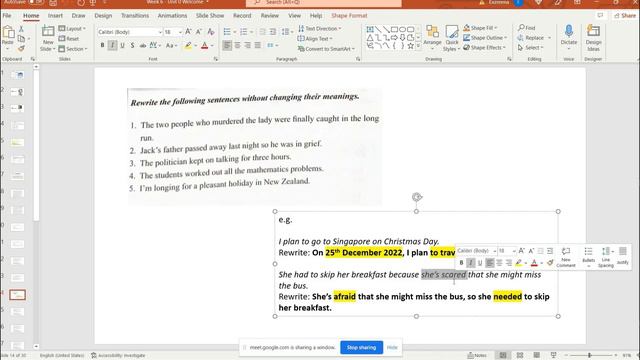Image resolution: width=640 pixels, height=360 pixels.
Task: Open Design Ideas pane
Action: (x=593, y=38)
